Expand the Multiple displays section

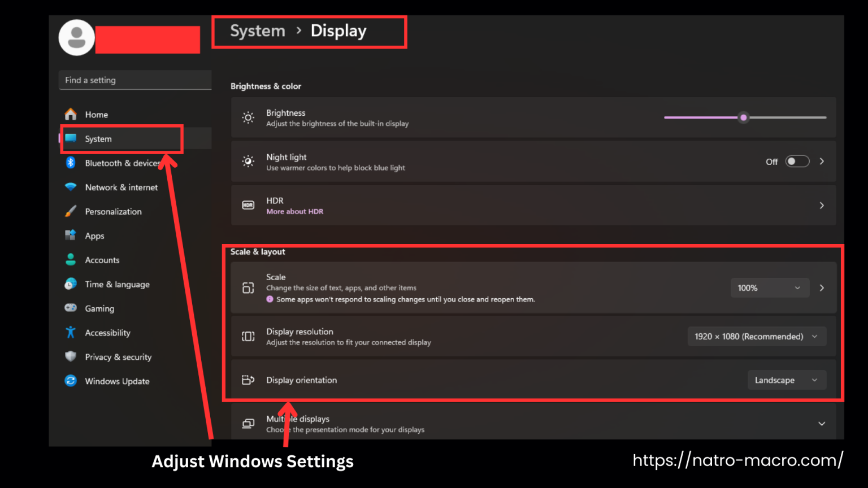coord(822,422)
